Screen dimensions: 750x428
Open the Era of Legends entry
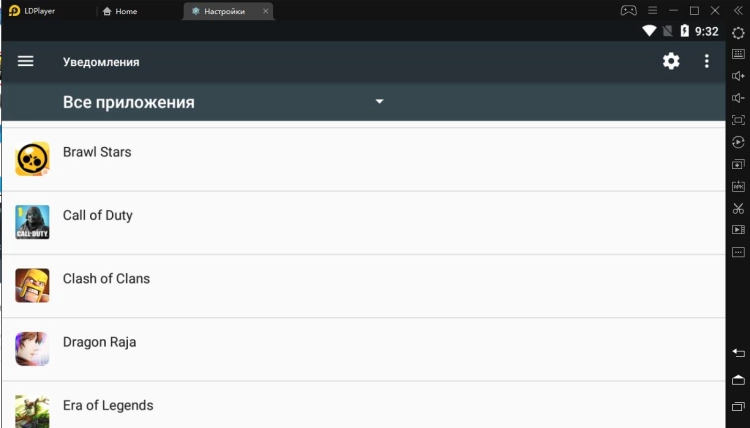click(108, 405)
